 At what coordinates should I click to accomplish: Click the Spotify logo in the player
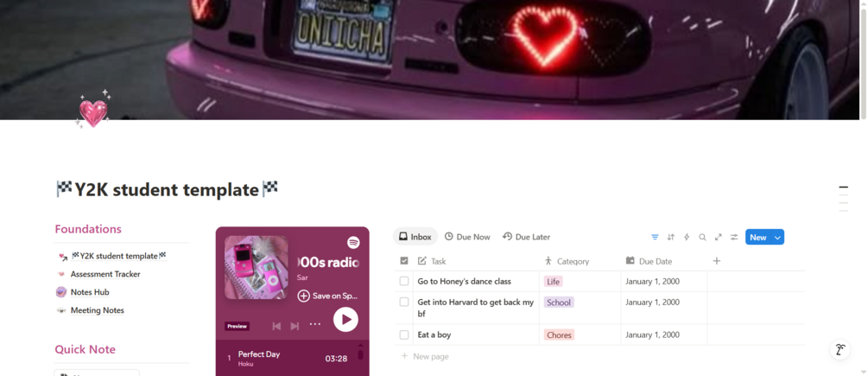tap(353, 243)
